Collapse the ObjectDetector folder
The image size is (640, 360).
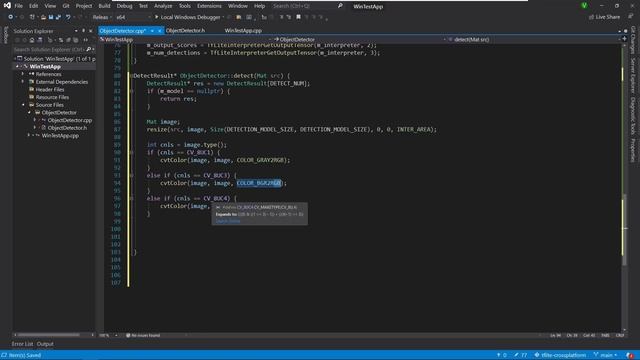click(29, 113)
